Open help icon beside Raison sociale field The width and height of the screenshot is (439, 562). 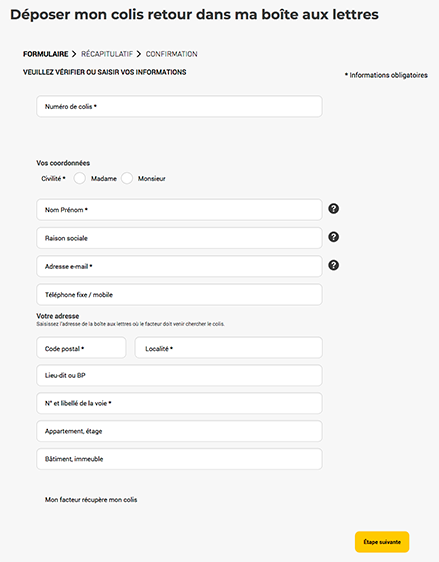(333, 237)
